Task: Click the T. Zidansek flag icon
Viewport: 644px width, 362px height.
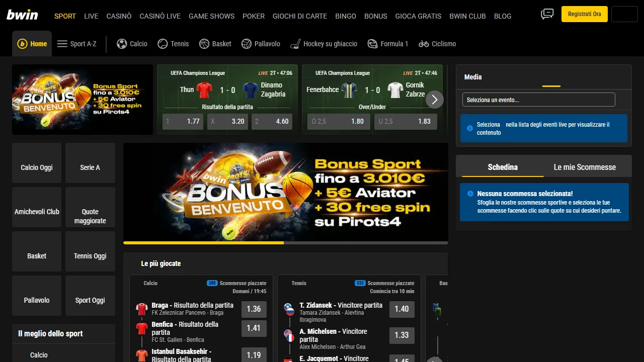Action: click(x=289, y=309)
